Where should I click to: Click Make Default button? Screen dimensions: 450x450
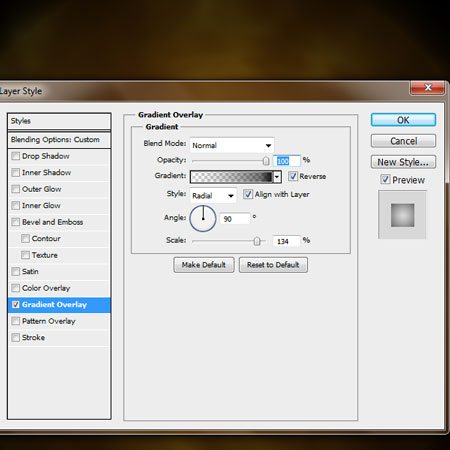coord(204,265)
